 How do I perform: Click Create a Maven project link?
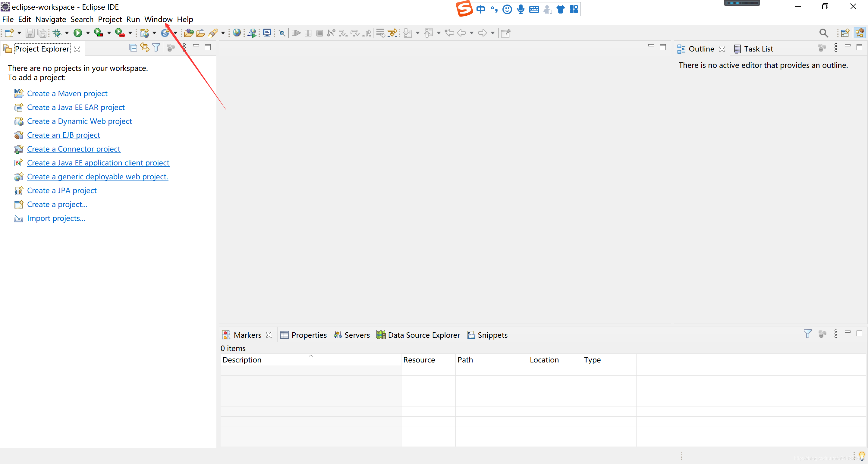(67, 93)
